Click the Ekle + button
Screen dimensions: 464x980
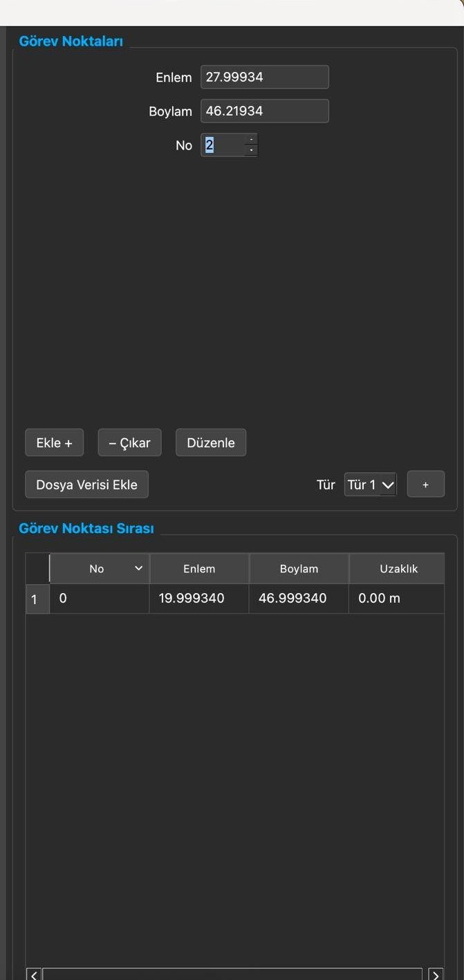pyautogui.click(x=54, y=443)
